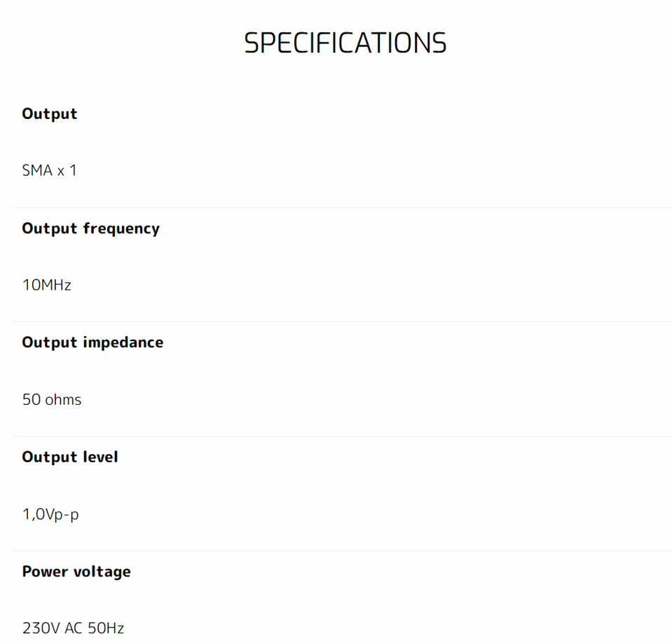Screen dimensions: 672x643
Task: Click the 1,0Vp-p level value
Action: (x=50, y=515)
